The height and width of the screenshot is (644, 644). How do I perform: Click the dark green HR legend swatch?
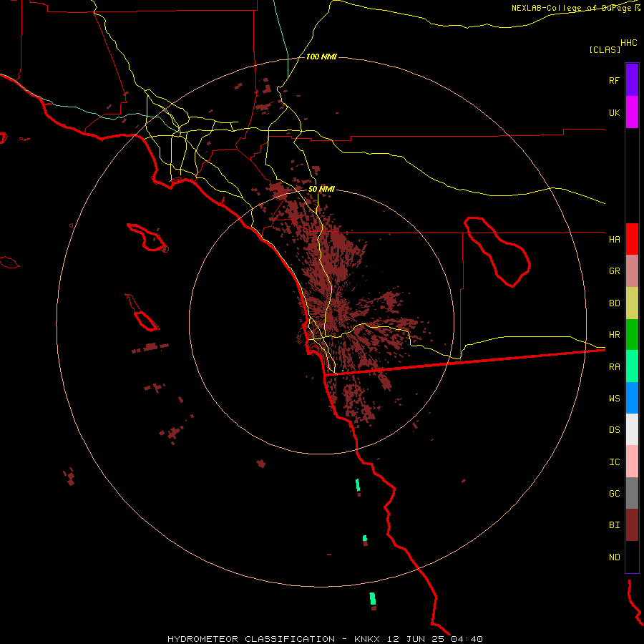pyautogui.click(x=632, y=335)
